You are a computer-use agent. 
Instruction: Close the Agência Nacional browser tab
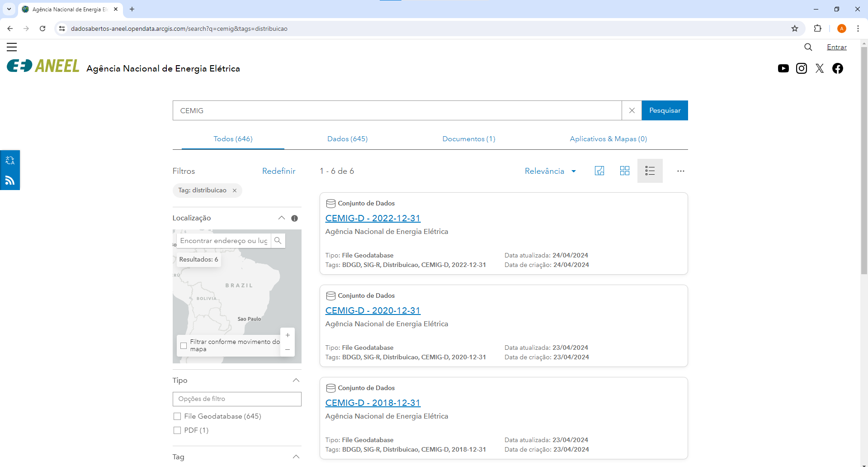(x=116, y=9)
